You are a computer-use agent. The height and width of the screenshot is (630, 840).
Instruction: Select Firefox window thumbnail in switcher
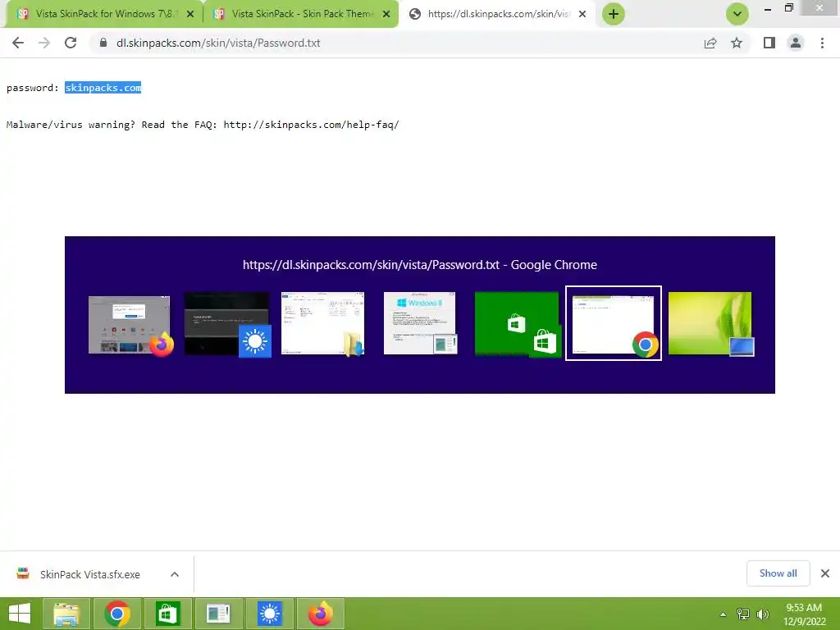[x=130, y=325]
